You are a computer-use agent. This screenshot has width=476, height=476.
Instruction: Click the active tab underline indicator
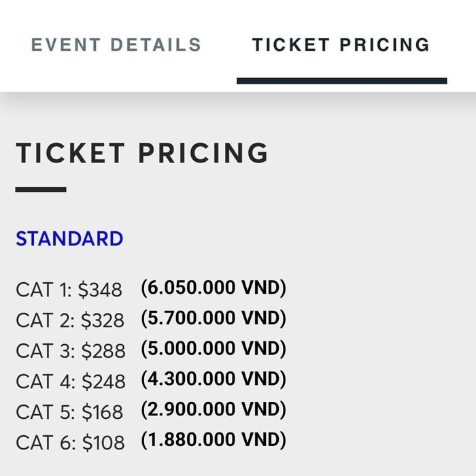pyautogui.click(x=342, y=81)
